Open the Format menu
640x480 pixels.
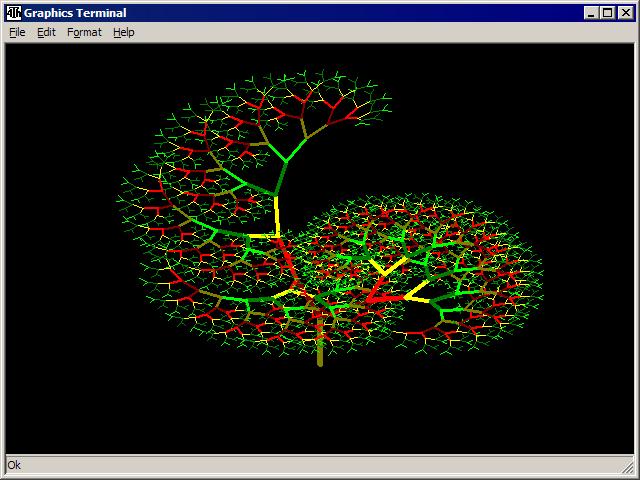tap(84, 32)
